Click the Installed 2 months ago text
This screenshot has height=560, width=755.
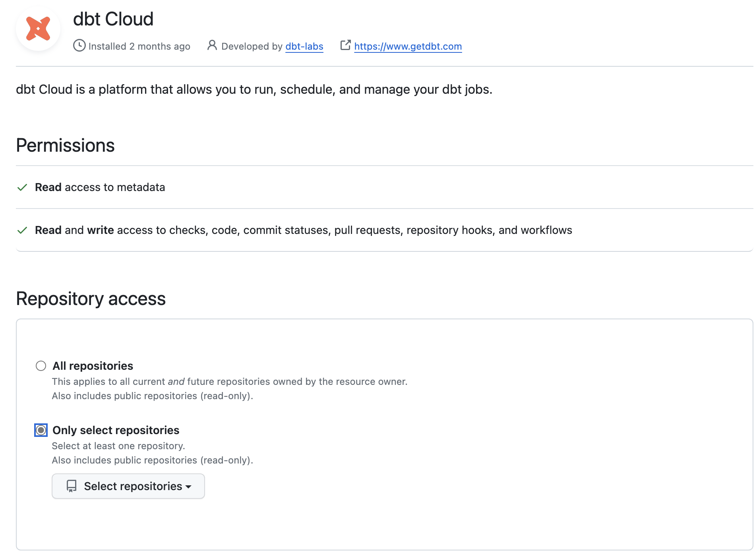(x=139, y=46)
